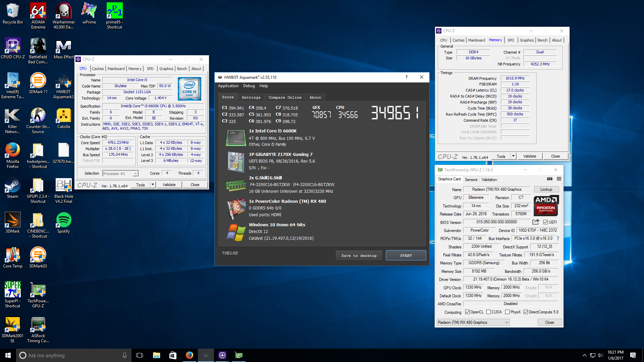Image resolution: width=644 pixels, height=362 pixels.
Task: Launch the Catzilla desktop icon
Action: pyautogui.click(x=64, y=118)
